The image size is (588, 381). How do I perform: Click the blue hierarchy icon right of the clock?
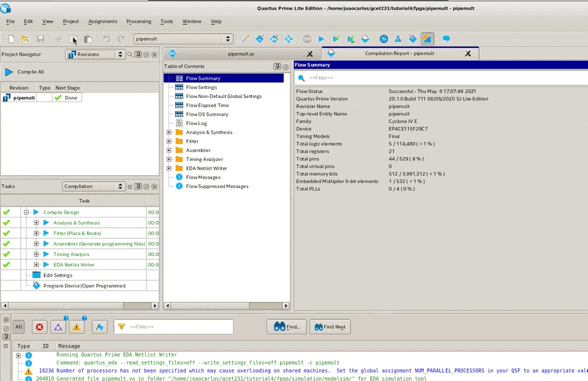click(x=398, y=39)
